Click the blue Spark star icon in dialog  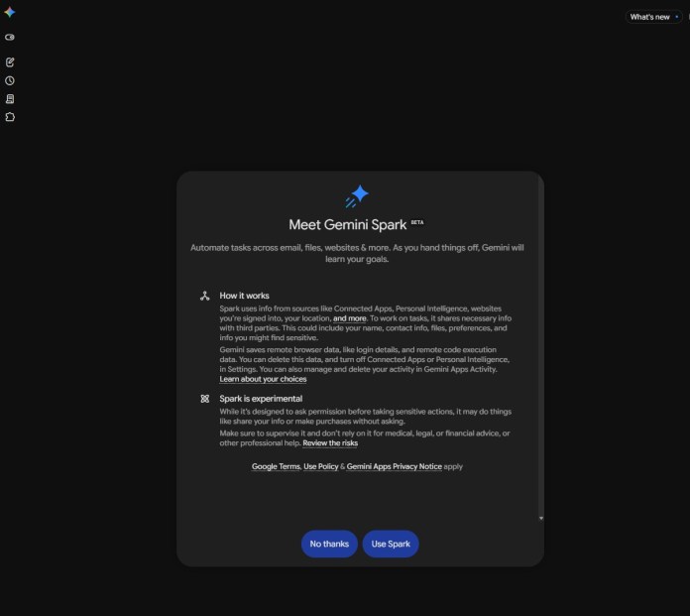(357, 196)
